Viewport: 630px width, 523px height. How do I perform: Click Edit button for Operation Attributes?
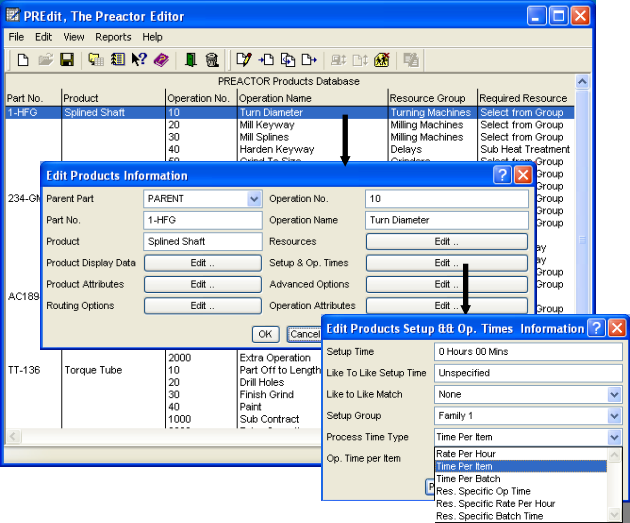[x=447, y=306]
